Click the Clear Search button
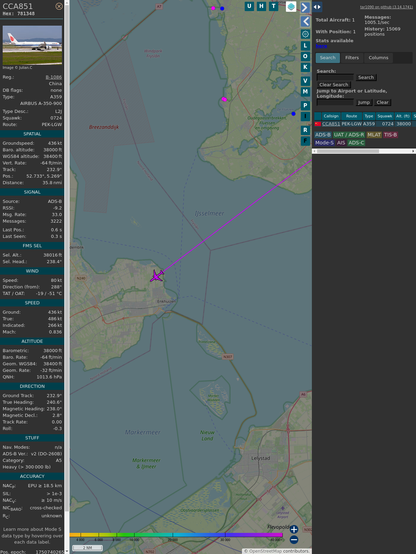The image size is (416, 554). (334, 85)
